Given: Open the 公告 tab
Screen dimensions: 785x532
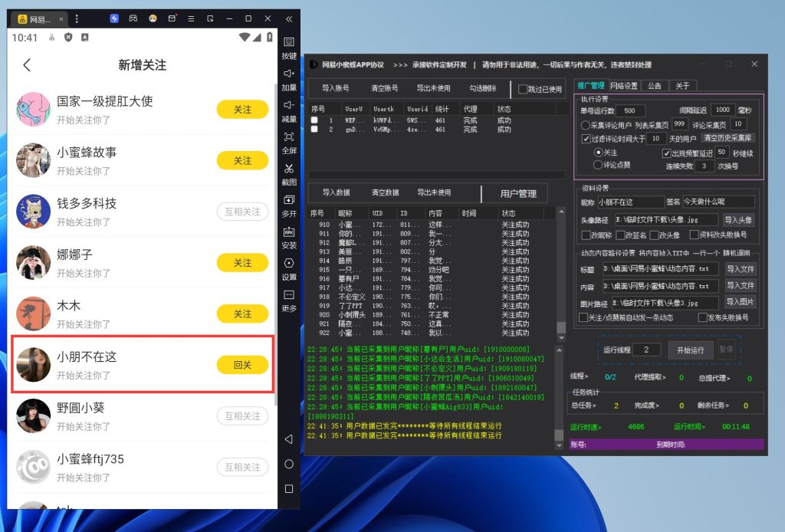Looking at the screenshot, I should [x=654, y=86].
